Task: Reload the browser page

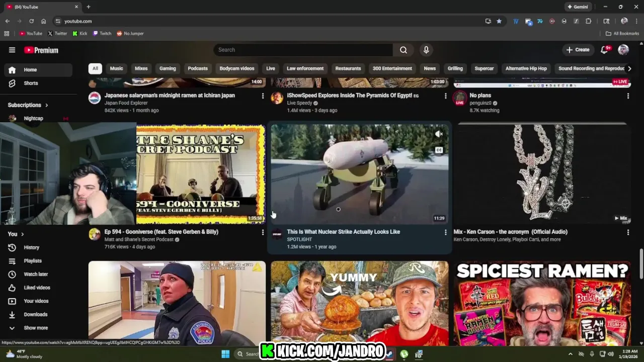Action: click(x=31, y=21)
